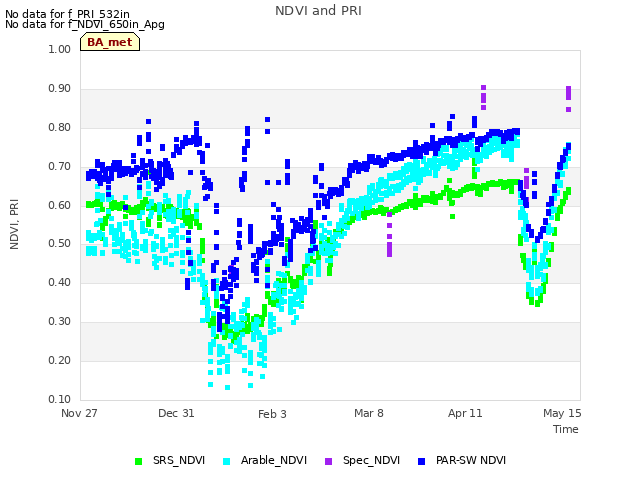Click the 0.90 y-axis tick label

(x=60, y=89)
